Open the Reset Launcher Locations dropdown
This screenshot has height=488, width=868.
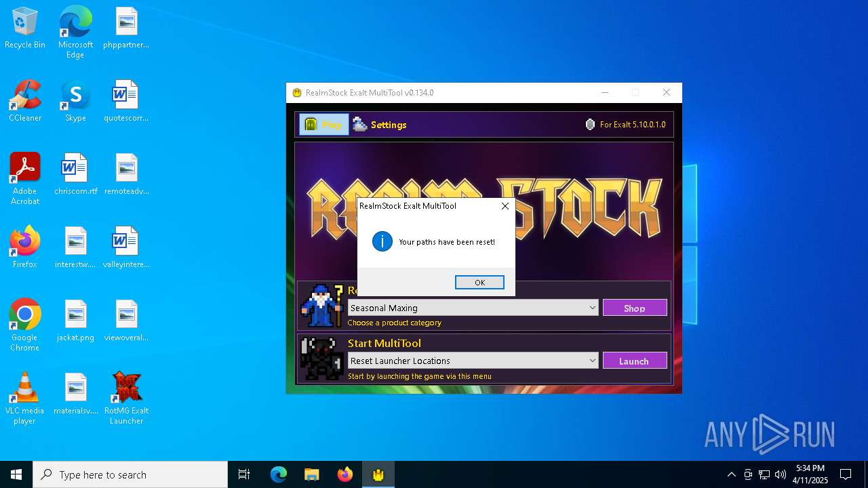(473, 361)
